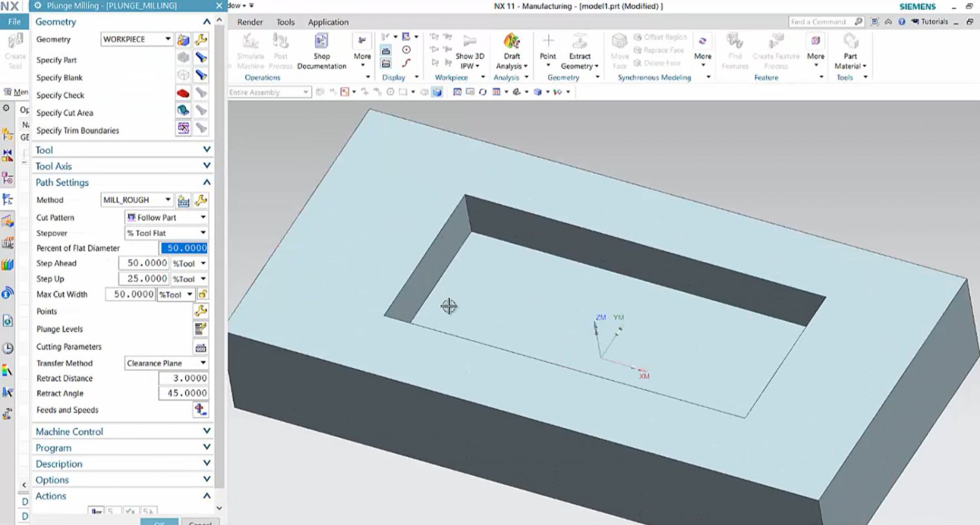The width and height of the screenshot is (980, 525).
Task: Open the Transfer Method dropdown
Action: pyautogui.click(x=204, y=363)
